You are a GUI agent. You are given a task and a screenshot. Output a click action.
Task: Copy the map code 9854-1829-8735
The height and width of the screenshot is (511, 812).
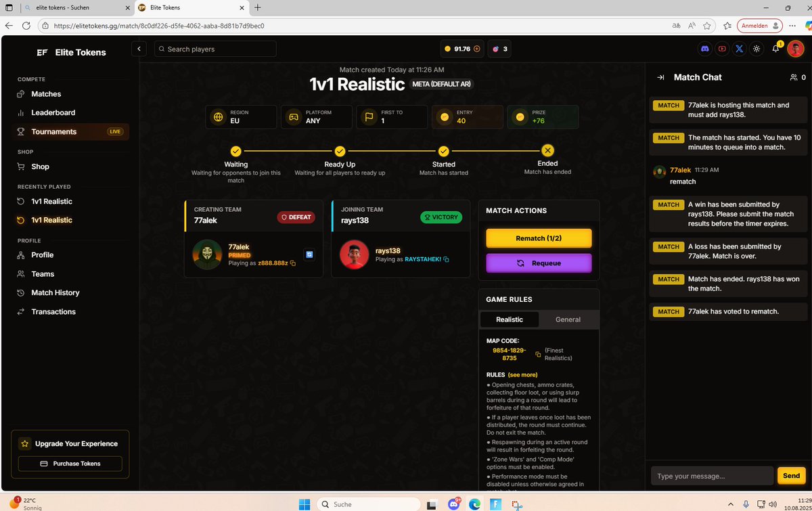point(538,354)
